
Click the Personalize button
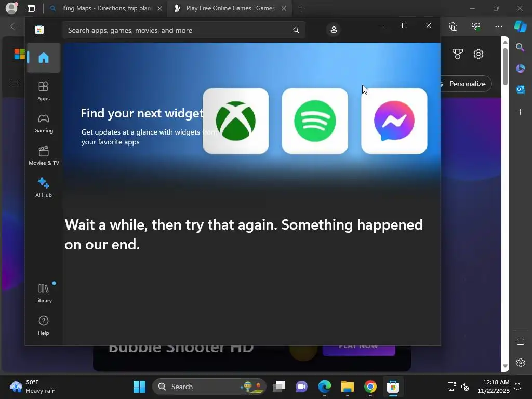pos(467,84)
